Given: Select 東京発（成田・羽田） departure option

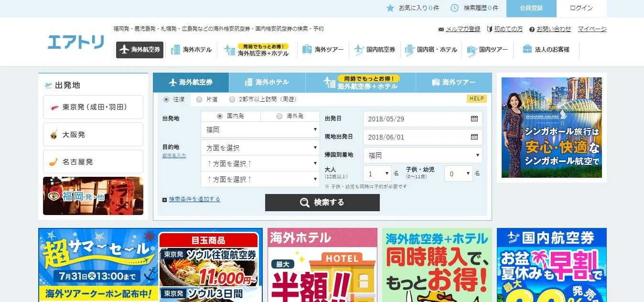Looking at the screenshot, I should 93,107.
